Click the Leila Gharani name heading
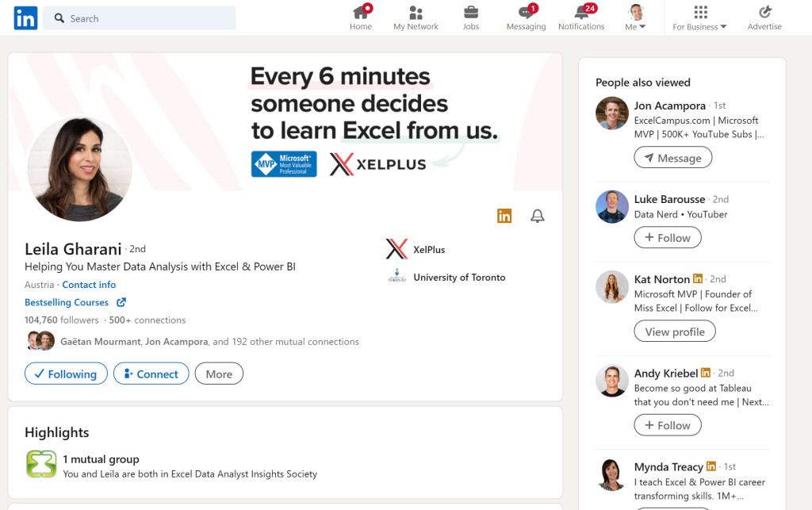812x510 pixels. point(73,249)
